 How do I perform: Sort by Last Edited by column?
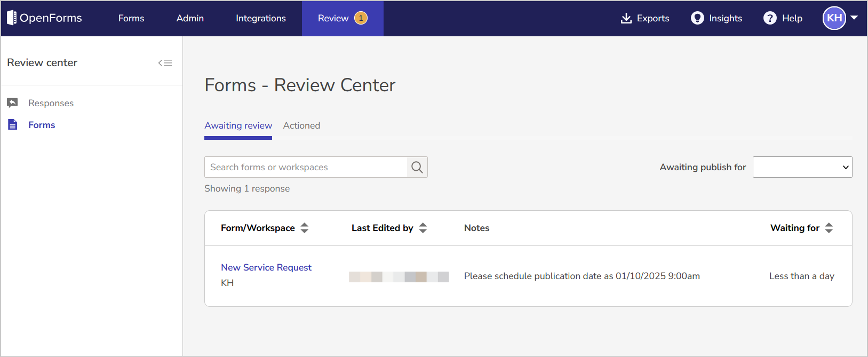point(423,228)
